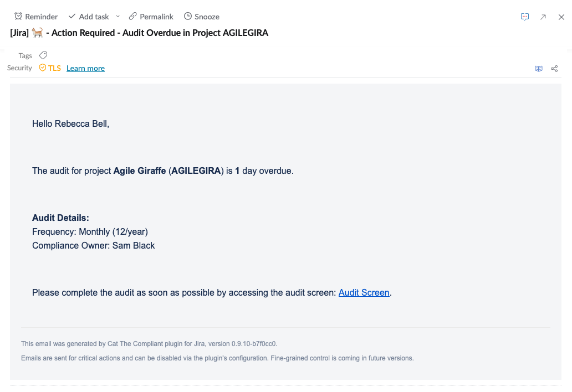The image size is (572, 392).
Task: Open the Audit Screen link
Action: click(364, 292)
